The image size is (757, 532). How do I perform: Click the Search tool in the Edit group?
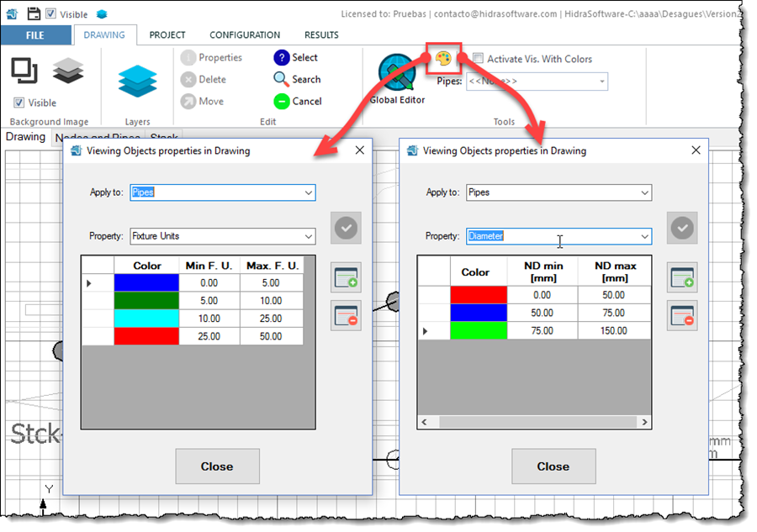point(299,78)
